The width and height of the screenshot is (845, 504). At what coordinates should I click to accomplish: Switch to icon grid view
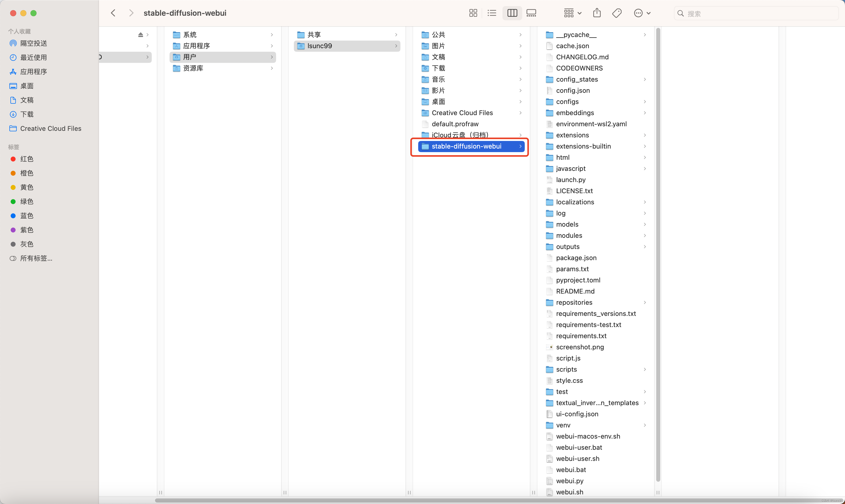click(x=473, y=13)
